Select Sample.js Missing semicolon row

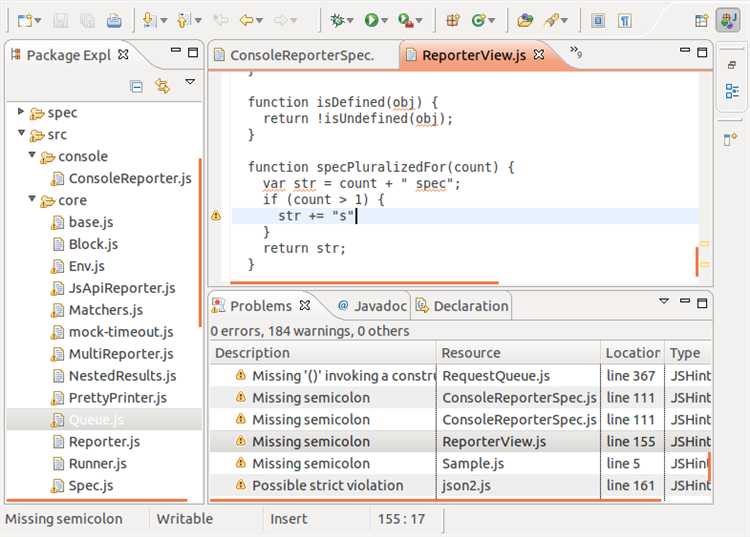tap(461, 463)
